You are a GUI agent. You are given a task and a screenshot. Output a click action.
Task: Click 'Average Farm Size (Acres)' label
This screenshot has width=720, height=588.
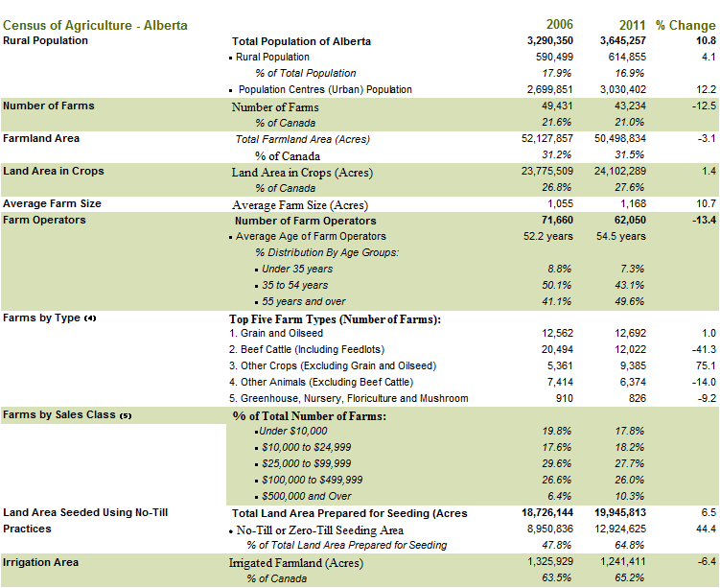(300, 205)
